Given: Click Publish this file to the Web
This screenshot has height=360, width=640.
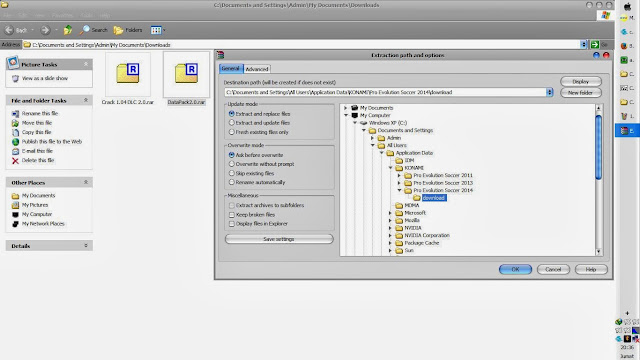Looking at the screenshot, I should click(52, 141).
